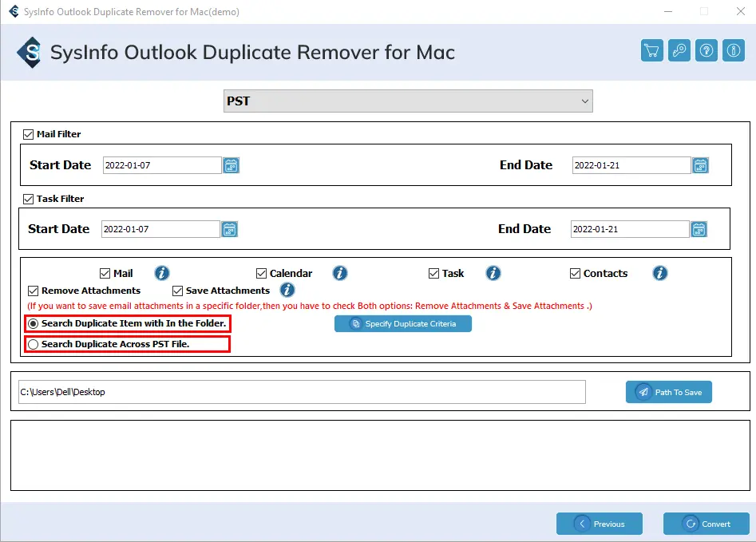
Task: Toggle the Mail checkbox
Action: coord(105,274)
